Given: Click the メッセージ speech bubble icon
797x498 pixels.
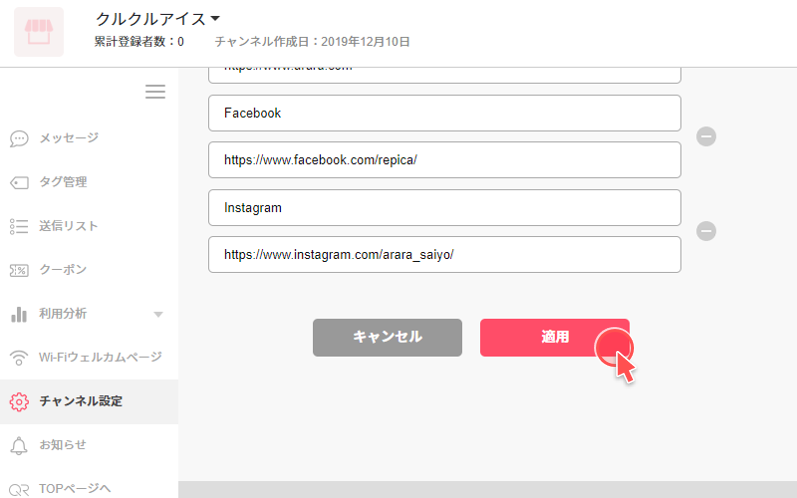Looking at the screenshot, I should coord(19,138).
